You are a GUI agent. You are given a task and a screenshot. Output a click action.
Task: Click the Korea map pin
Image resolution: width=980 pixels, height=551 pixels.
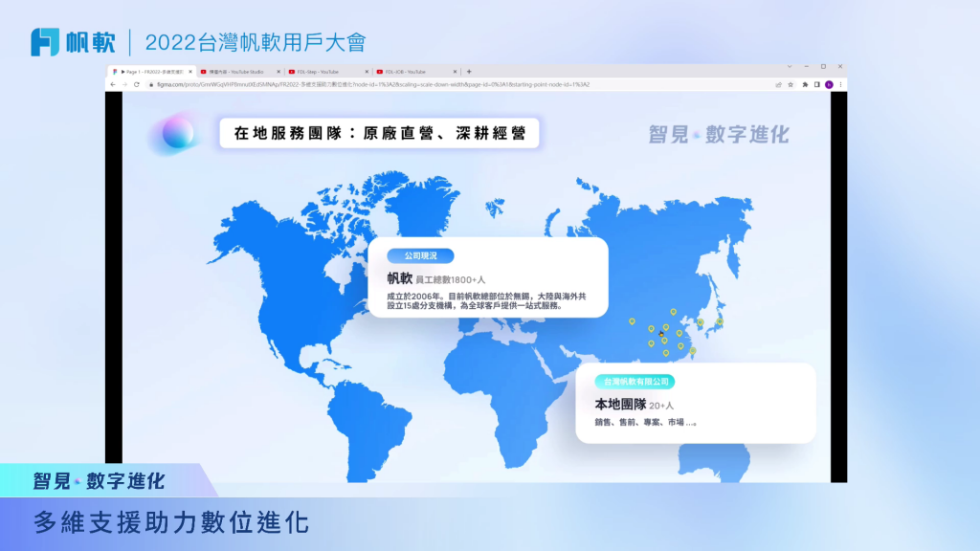(x=701, y=323)
